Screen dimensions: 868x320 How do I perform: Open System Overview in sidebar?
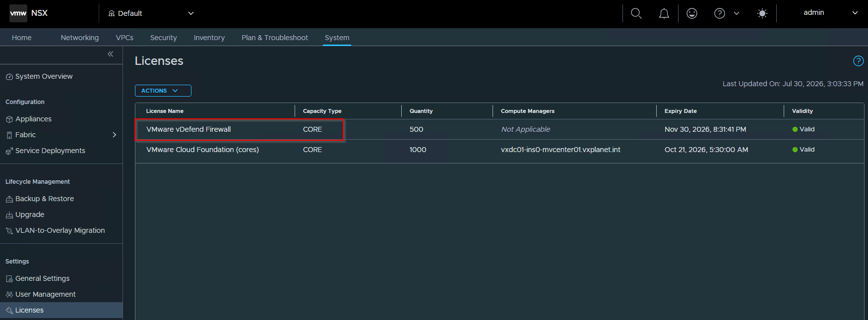(44, 76)
